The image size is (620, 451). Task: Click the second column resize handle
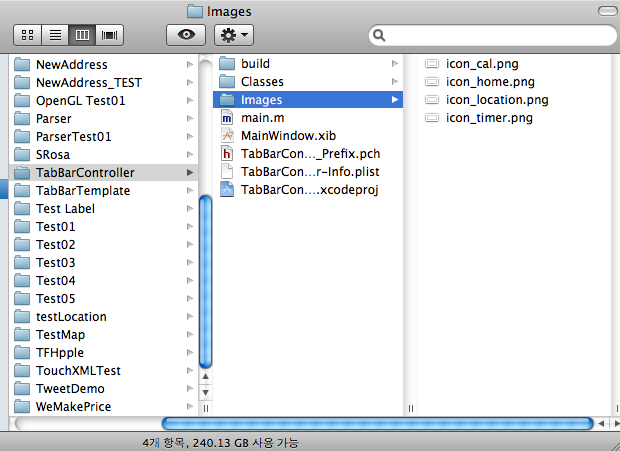point(411,408)
